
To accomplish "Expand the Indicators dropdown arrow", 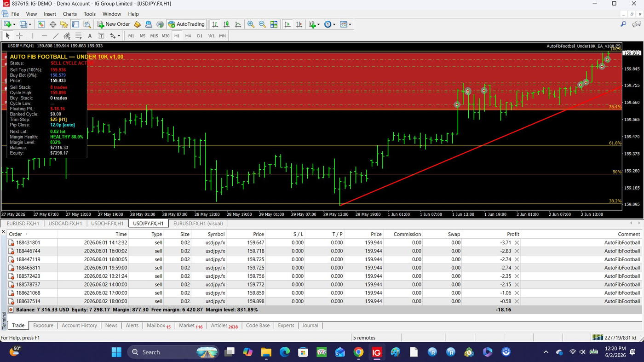I will [319, 24].
